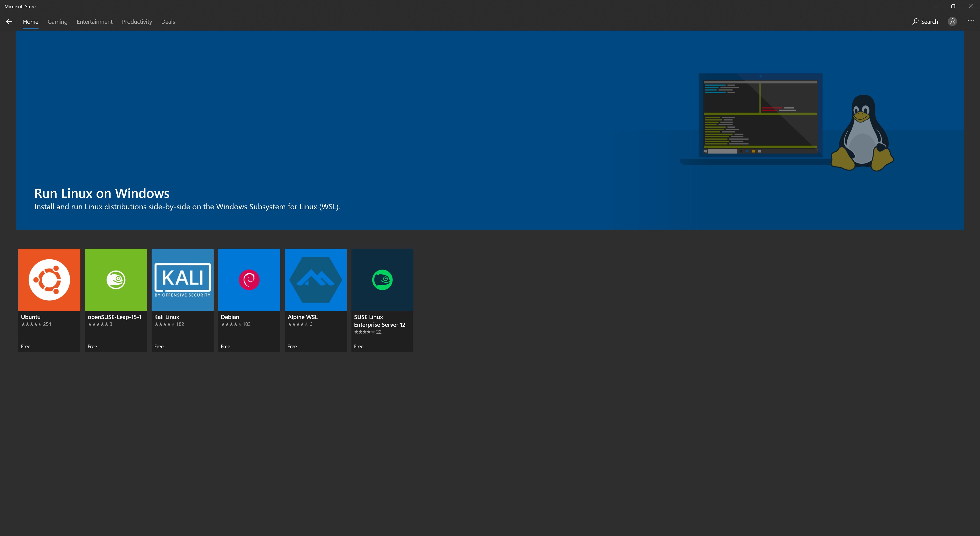Click openSUSE's 3 ratings stars
The image size is (980, 536).
coord(100,324)
